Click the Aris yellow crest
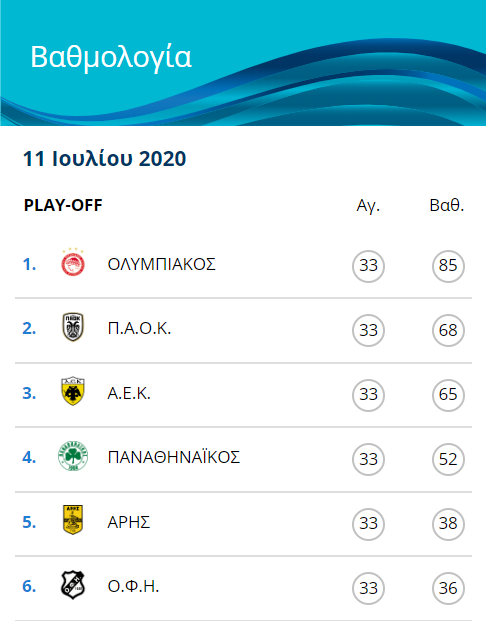 coord(73,520)
